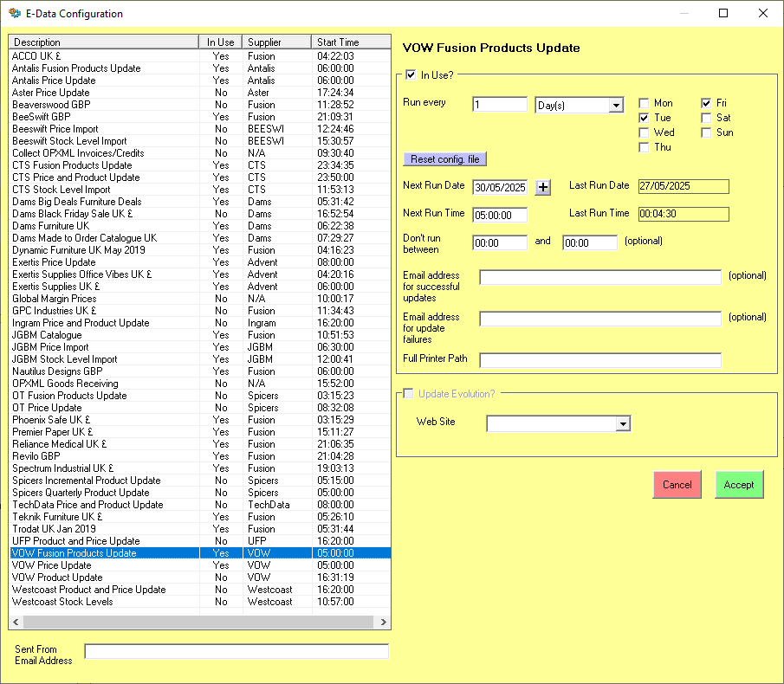Image resolution: width=784 pixels, height=684 pixels.
Task: Select the VOW Price Update row
Action: coord(200,565)
